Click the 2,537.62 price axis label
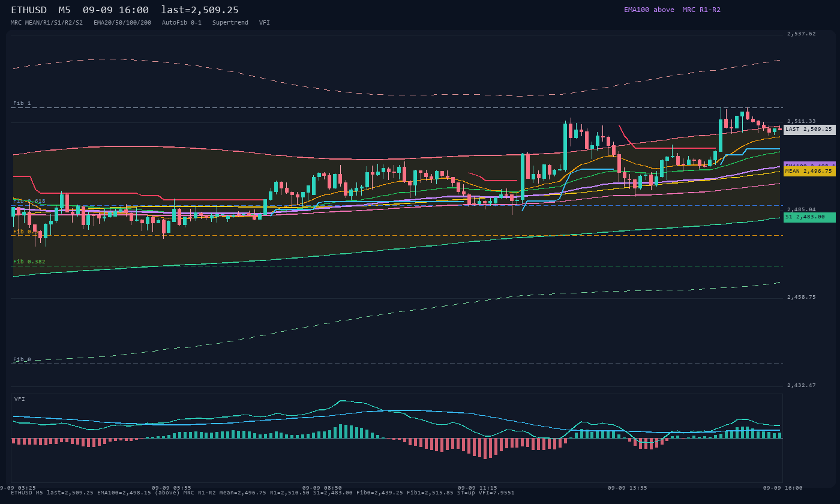This screenshot has height=504, width=840. click(801, 34)
